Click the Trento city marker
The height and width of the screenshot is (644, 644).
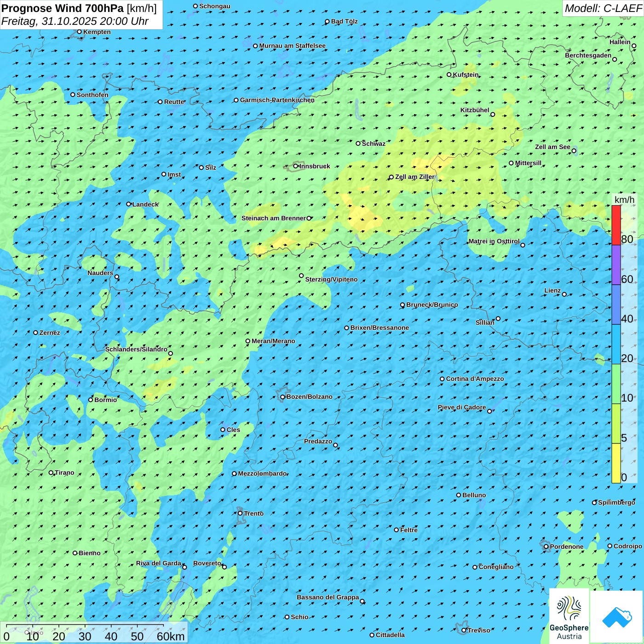[x=240, y=513]
